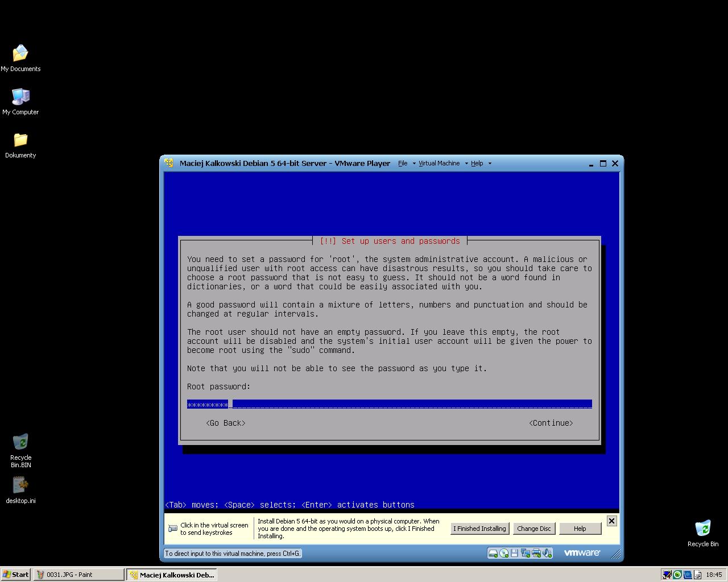Image resolution: width=728 pixels, height=582 pixels.
Task: Activate the Continue button
Action: coord(551,423)
